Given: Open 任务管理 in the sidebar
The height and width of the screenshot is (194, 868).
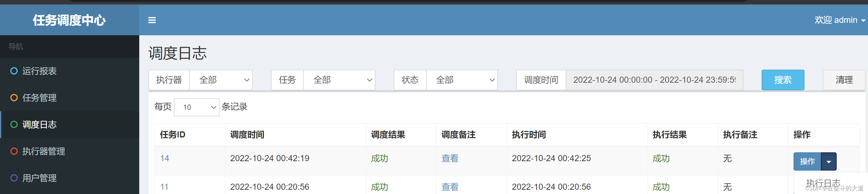Looking at the screenshot, I should coord(69,98).
